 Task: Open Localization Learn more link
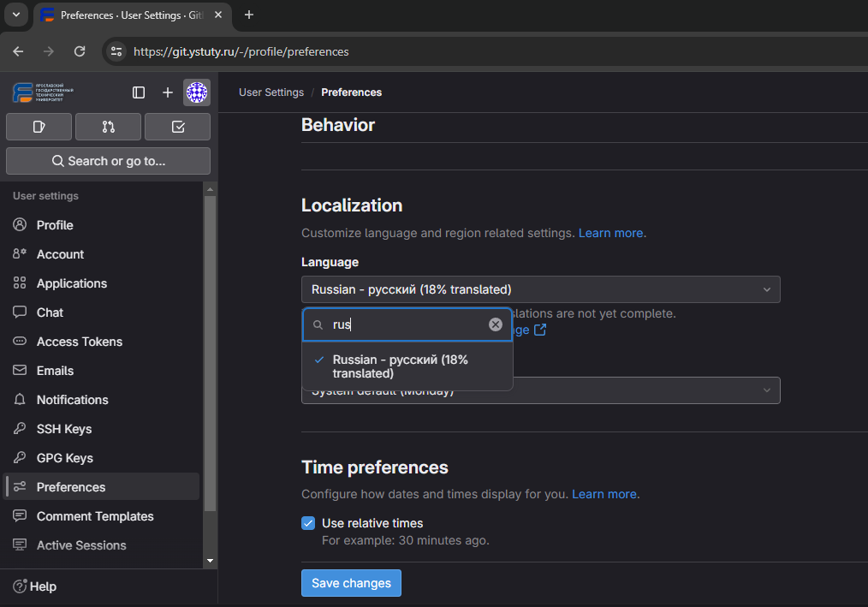(x=610, y=233)
